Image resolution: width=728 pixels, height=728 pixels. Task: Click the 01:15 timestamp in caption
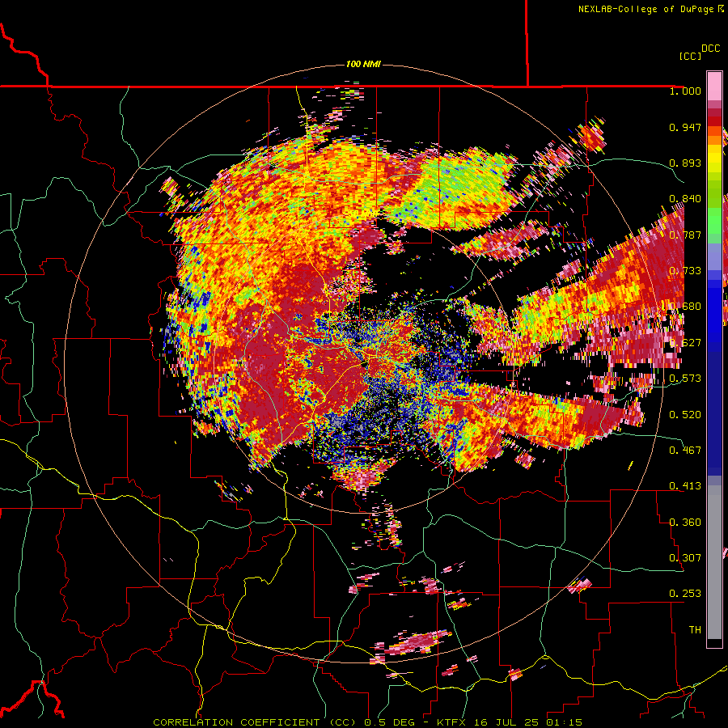point(565,722)
